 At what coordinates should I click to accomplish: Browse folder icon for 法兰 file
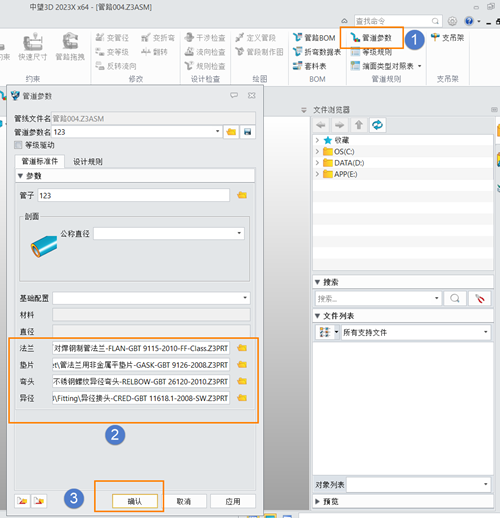tap(242, 348)
